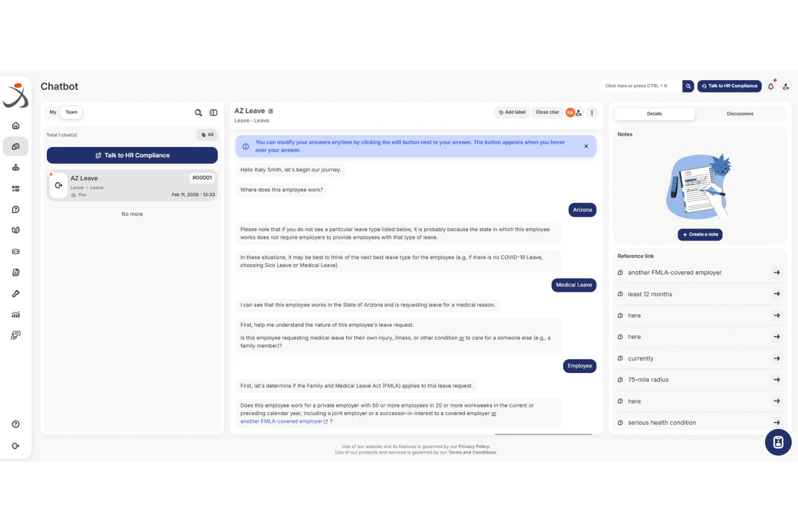Click the blue search button in top bar

[x=688, y=86]
